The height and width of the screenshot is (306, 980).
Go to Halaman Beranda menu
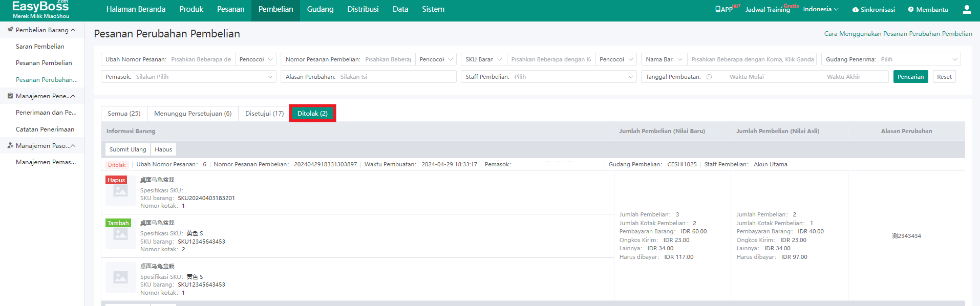(136, 9)
